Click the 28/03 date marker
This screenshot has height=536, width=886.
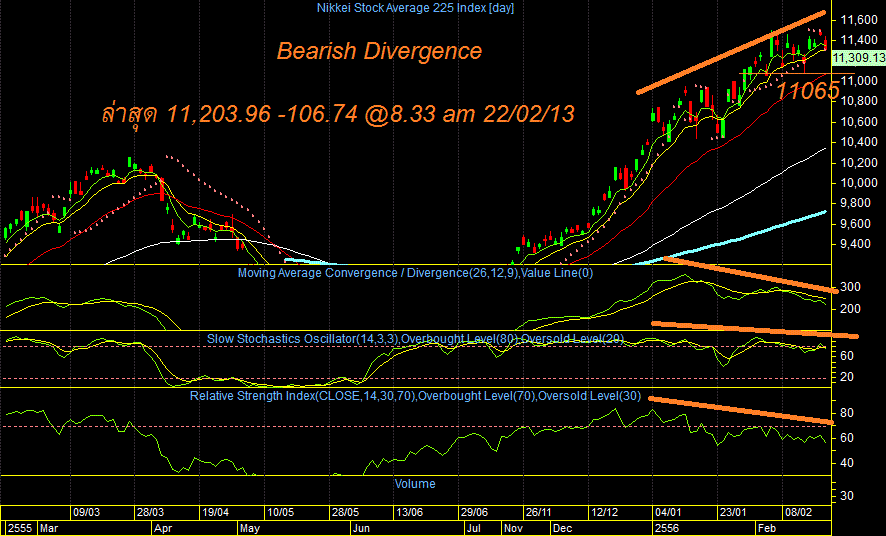tap(151, 513)
